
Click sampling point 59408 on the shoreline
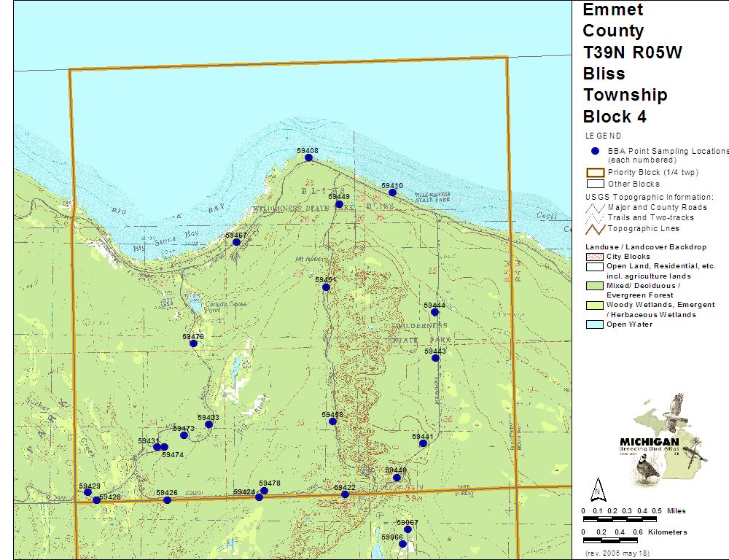tap(308, 157)
